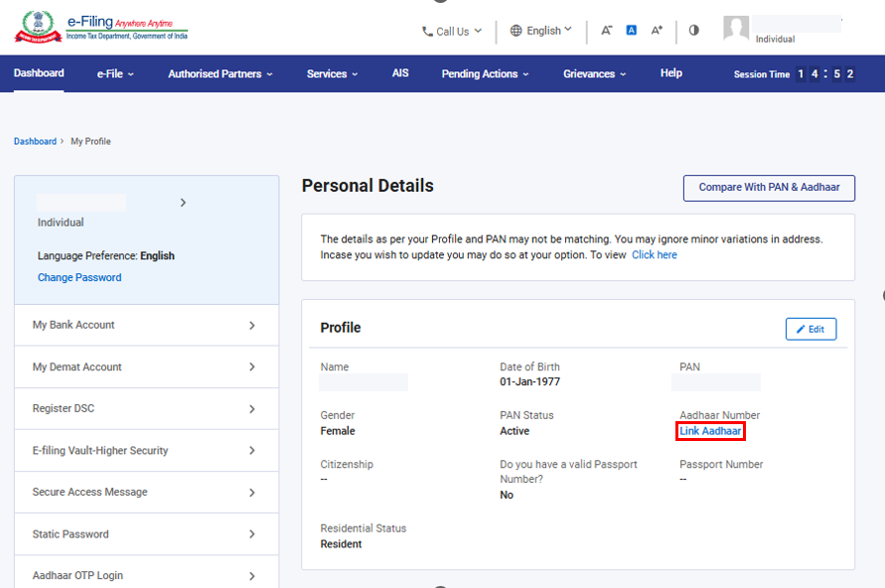Viewport: 885px width, 588px height.
Task: Decrease font size with A- icon
Action: (x=606, y=31)
